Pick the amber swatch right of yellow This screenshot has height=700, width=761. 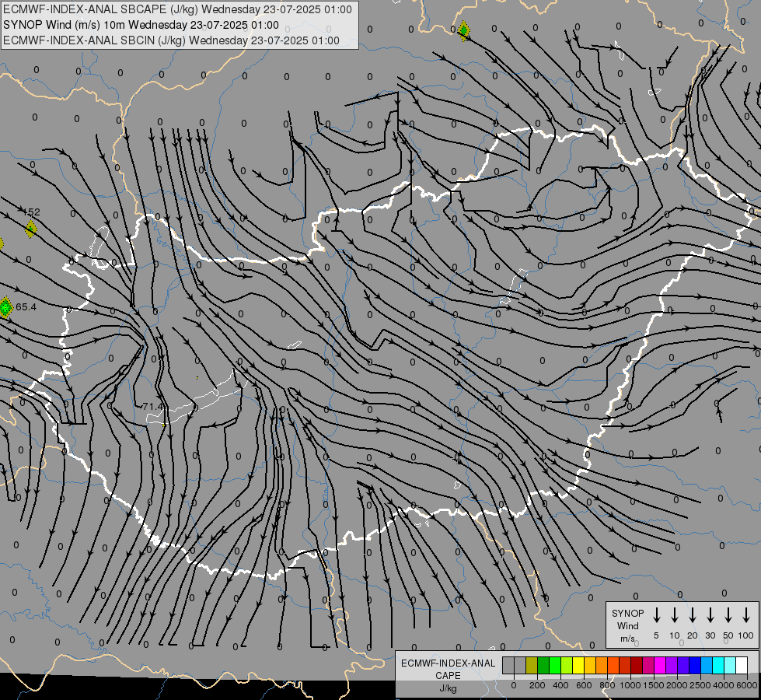(590, 665)
